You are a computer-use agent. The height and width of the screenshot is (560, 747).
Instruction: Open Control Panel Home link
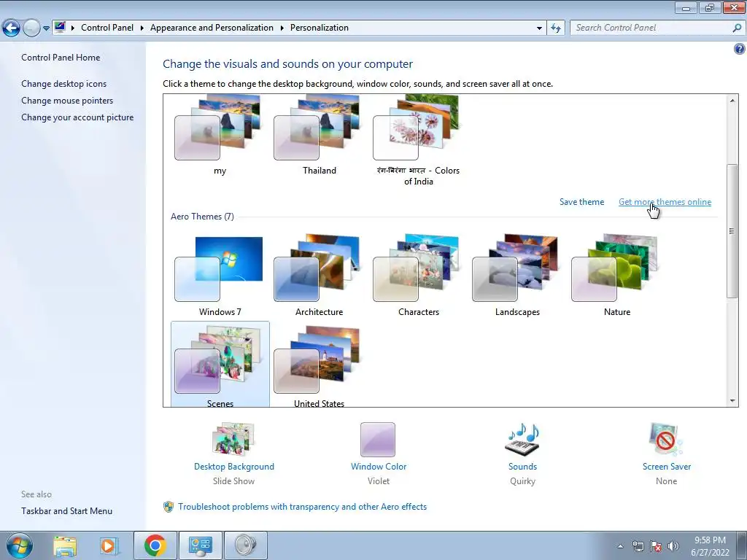point(61,57)
